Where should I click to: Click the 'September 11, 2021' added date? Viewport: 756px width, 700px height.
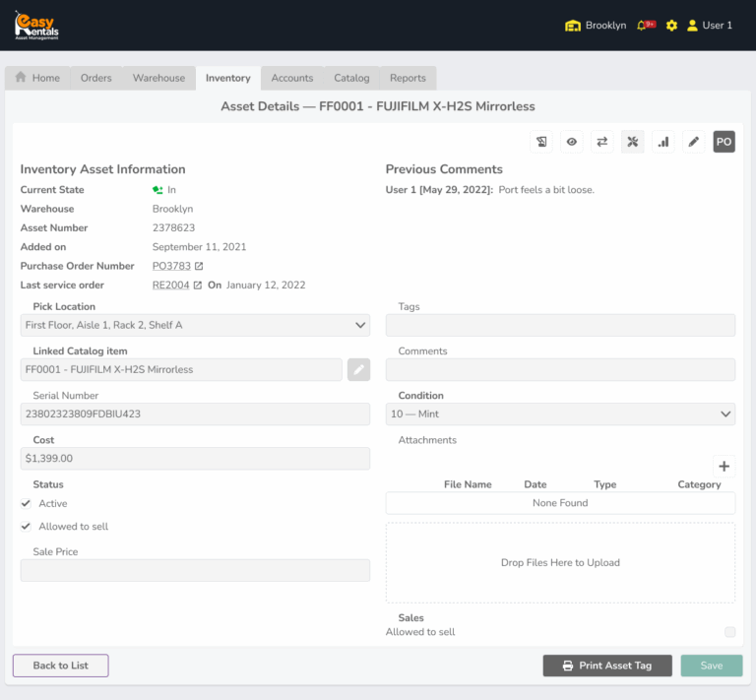pyautogui.click(x=199, y=247)
